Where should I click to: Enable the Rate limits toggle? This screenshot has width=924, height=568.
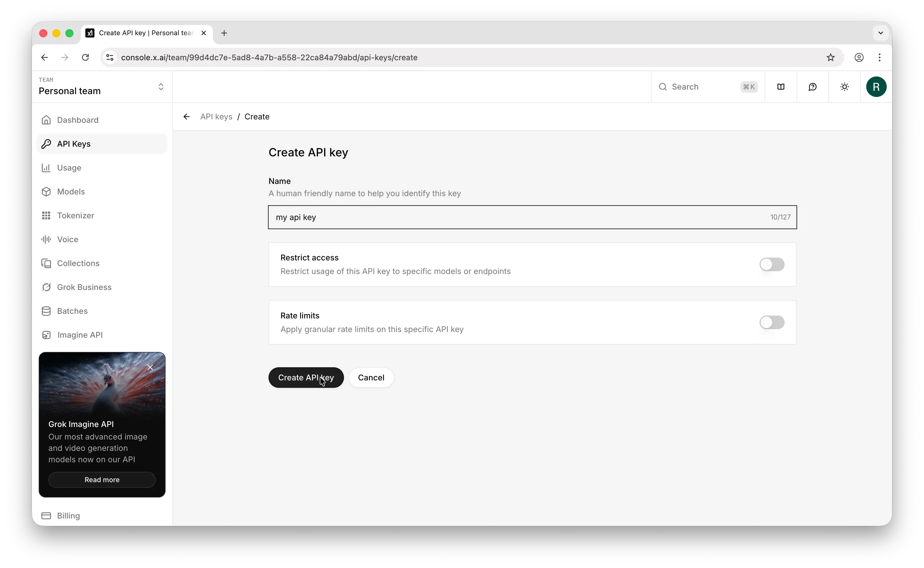pos(772,322)
